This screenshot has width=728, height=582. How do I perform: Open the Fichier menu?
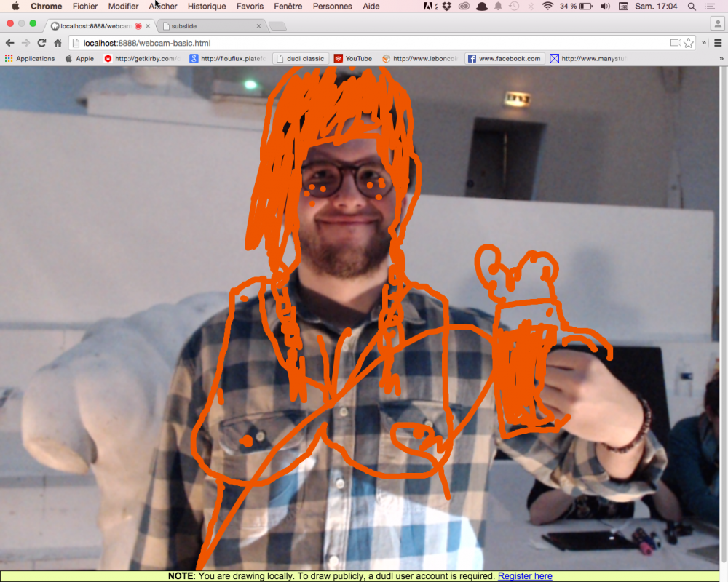(x=85, y=6)
